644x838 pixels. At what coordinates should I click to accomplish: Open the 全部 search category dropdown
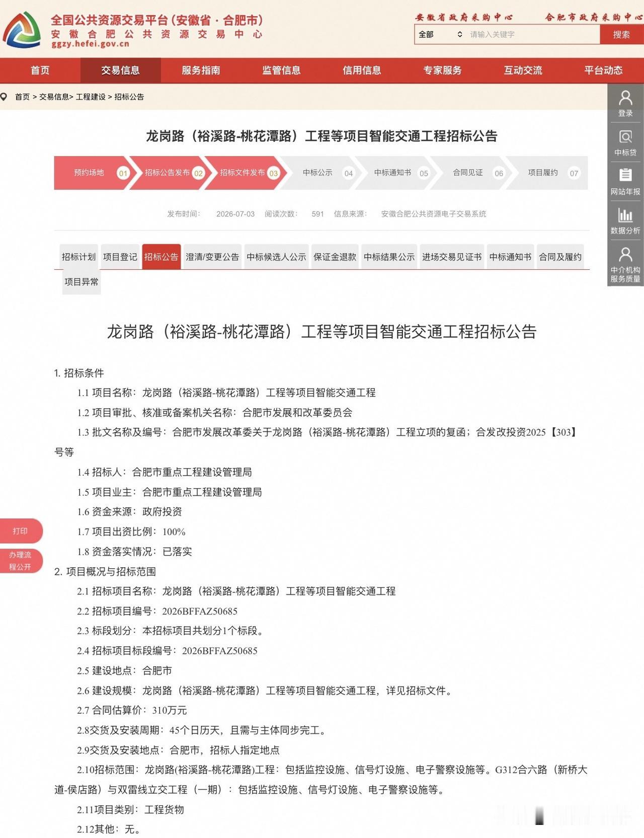440,34
